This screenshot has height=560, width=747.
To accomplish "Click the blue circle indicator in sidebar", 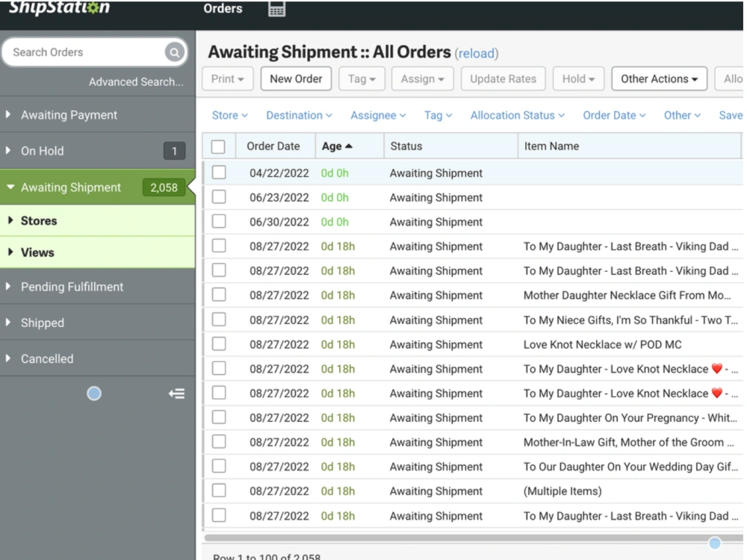I will (x=93, y=393).
